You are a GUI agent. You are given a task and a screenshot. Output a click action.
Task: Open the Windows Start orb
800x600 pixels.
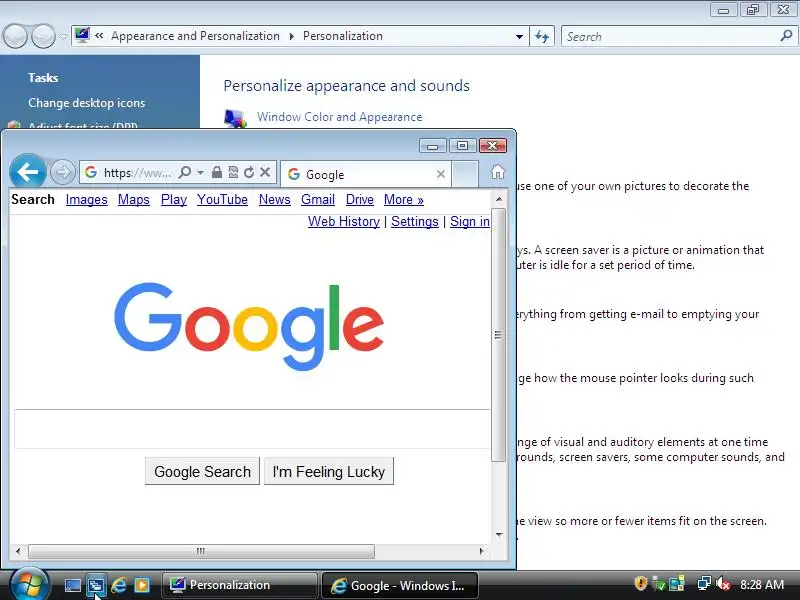click(29, 584)
